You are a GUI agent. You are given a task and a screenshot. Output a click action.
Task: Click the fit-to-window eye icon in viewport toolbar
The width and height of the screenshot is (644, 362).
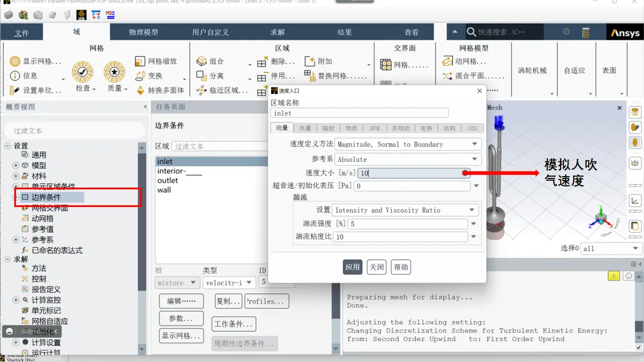(x=635, y=163)
